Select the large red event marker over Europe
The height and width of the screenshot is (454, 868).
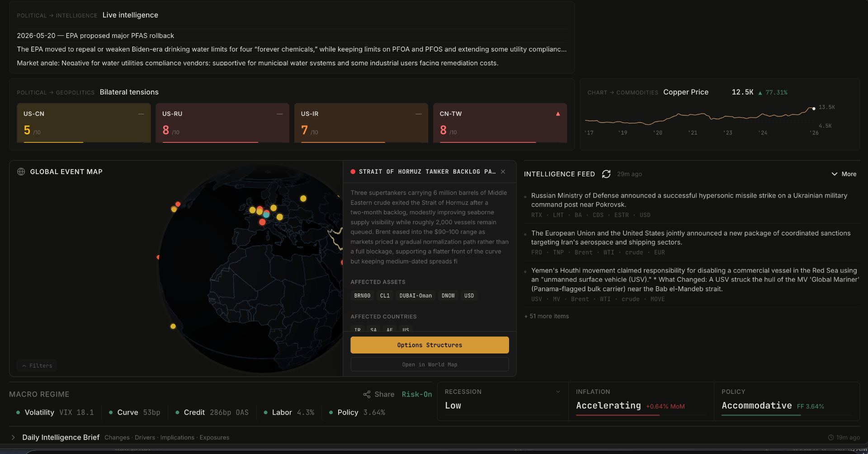[262, 222]
